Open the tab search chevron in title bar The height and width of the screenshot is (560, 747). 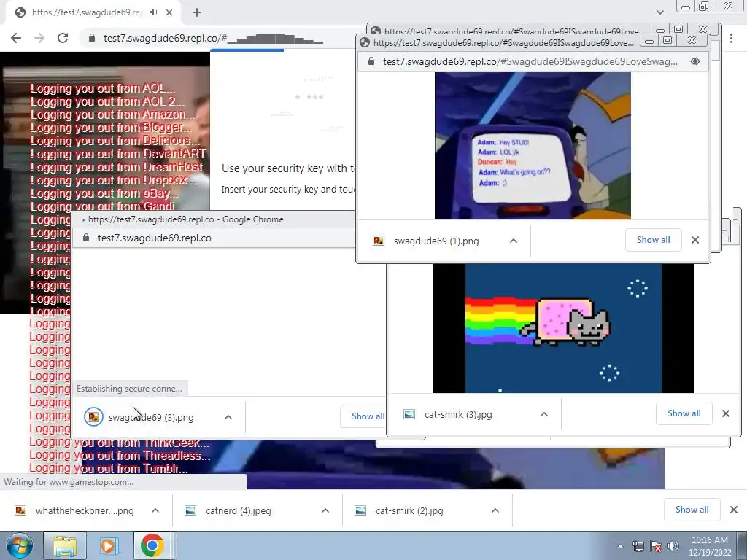tap(659, 12)
